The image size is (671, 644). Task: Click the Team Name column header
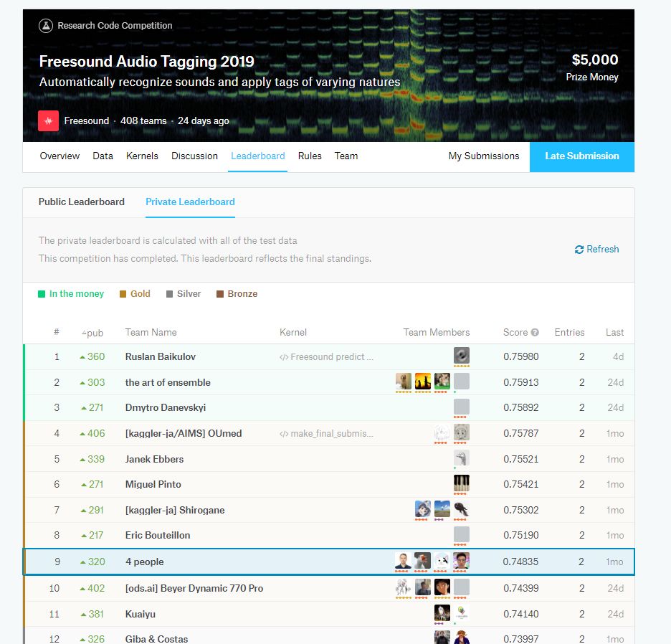tap(151, 332)
